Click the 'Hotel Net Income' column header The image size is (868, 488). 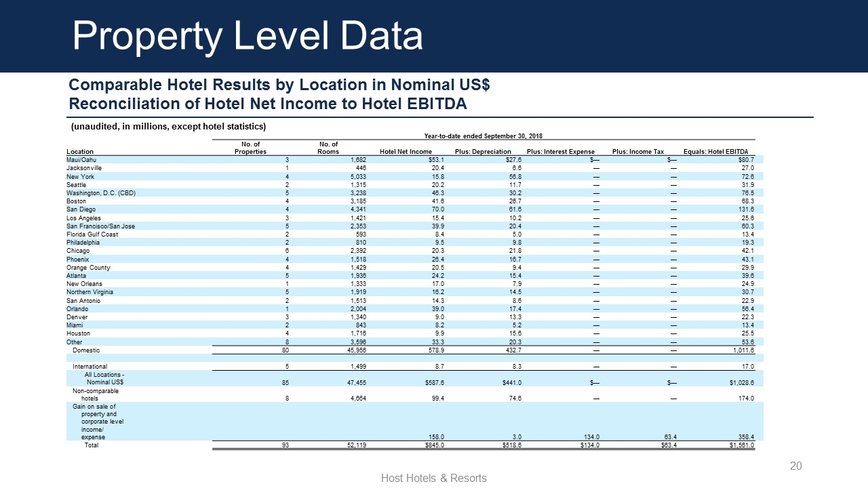[406, 151]
